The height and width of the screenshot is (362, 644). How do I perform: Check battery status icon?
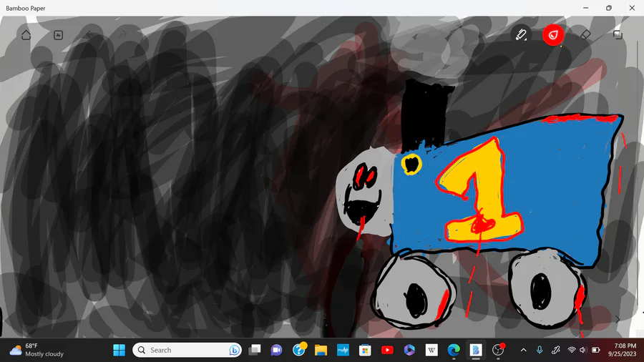(x=596, y=350)
